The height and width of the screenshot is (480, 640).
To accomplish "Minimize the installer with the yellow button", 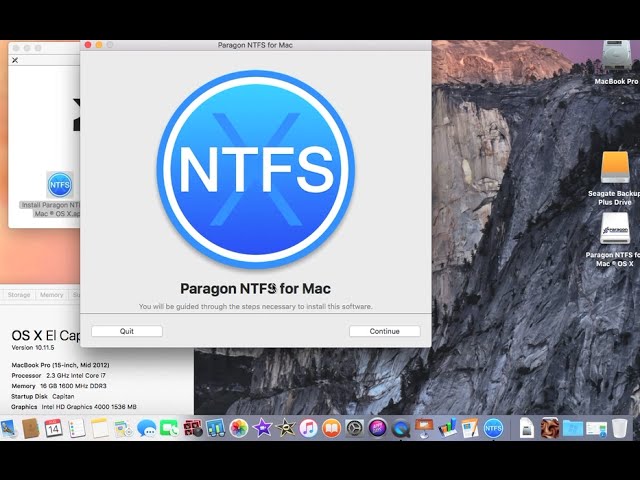I will point(99,45).
